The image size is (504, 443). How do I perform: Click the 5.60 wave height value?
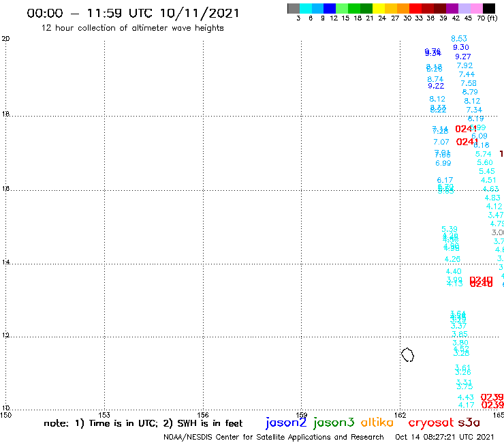pyautogui.click(x=485, y=162)
